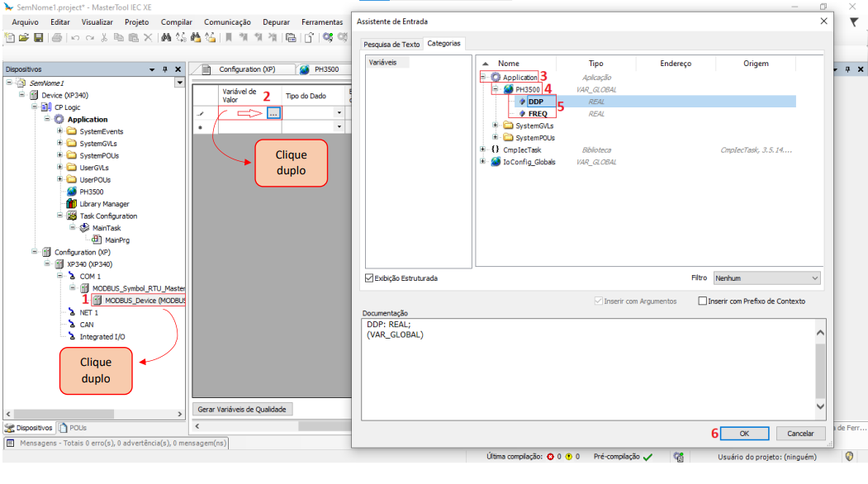868x484 pixels.
Task: Confirm the dialog with OK
Action: [743, 433]
